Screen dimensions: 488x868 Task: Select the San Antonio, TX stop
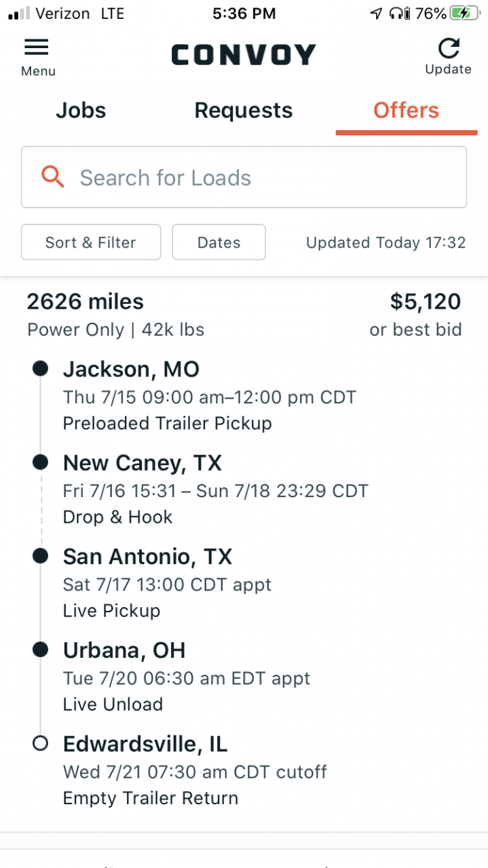tap(148, 557)
